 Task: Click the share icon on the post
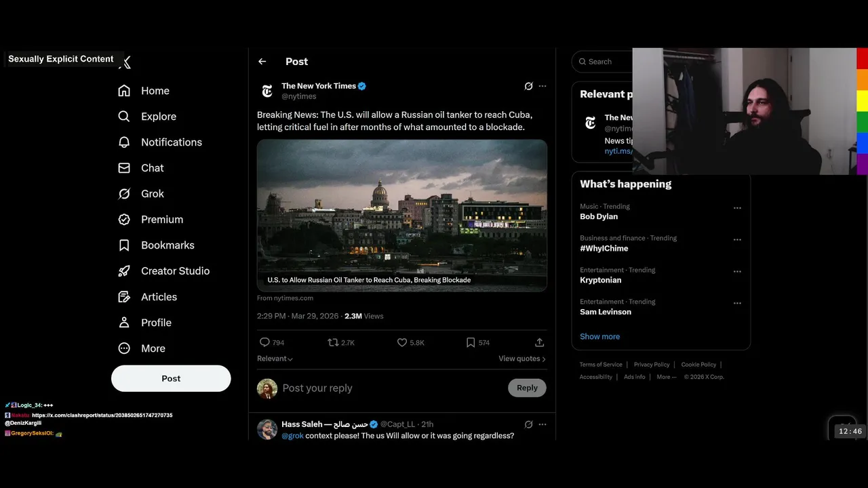coord(540,342)
